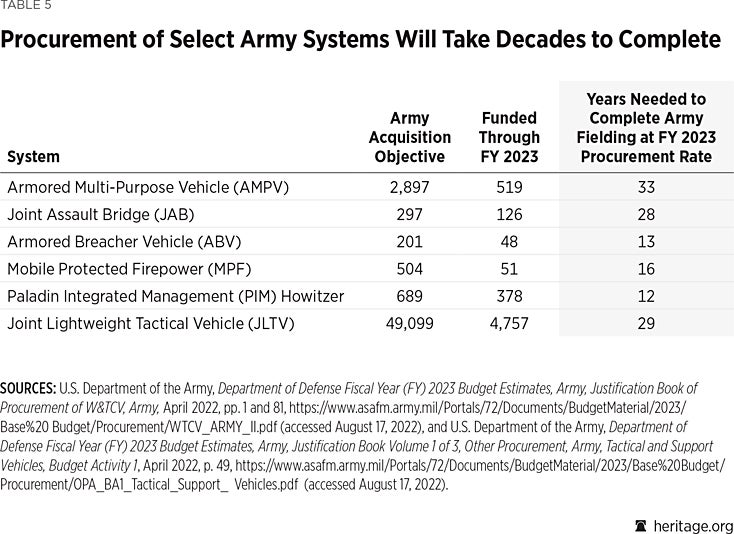Click the TABLE 5 label
This screenshot has width=734, height=534.
[x=26, y=5]
